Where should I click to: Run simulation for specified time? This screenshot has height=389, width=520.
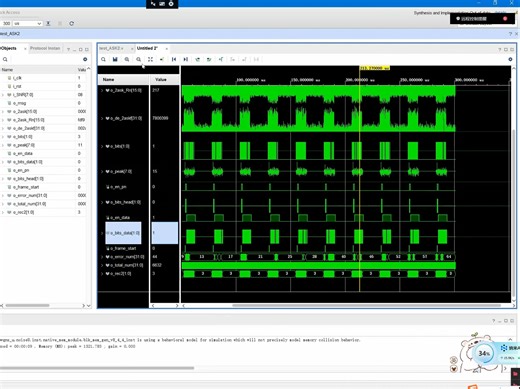pos(48,23)
